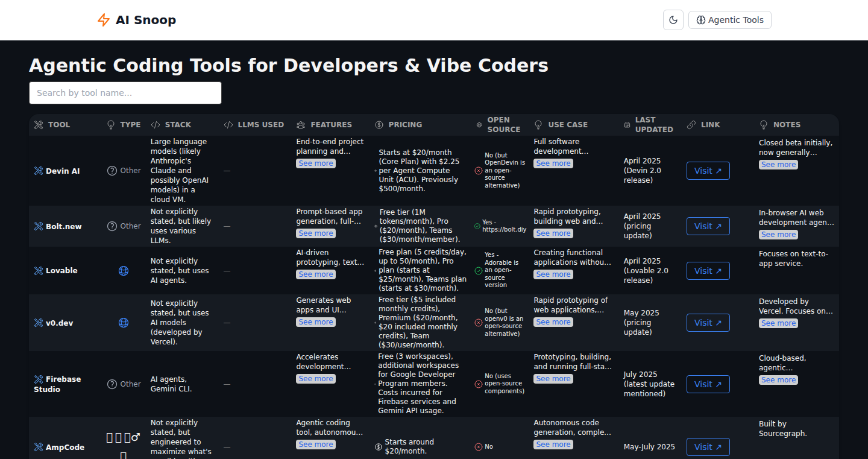The width and height of the screenshot is (868, 459).
Task: Expand Lovable features with See more
Action: 316,274
